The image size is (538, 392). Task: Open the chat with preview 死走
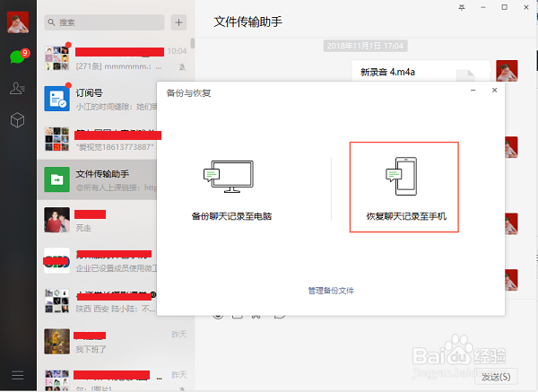[97, 221]
